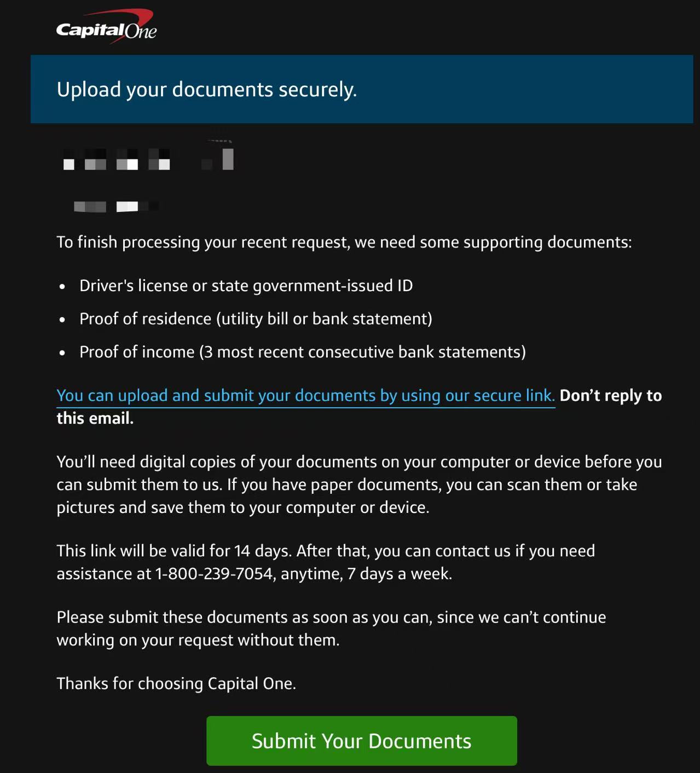Select the Driver's license bullet item

coord(246,286)
